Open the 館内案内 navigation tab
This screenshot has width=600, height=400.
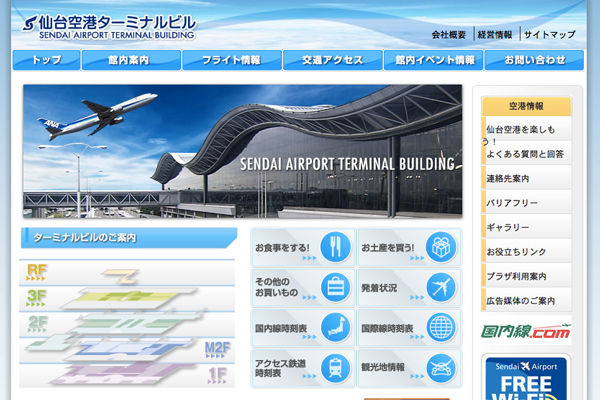point(131,60)
